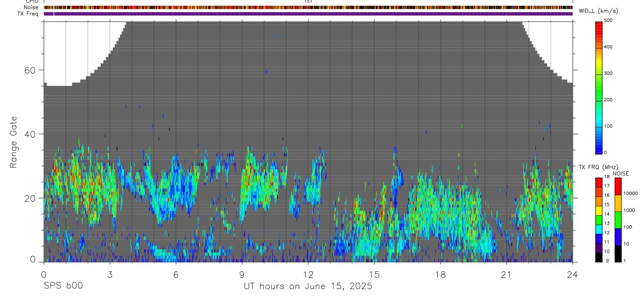Pick the red segment of NOISE colorbar
The height and width of the screenshot is (297, 644).
pos(618,186)
